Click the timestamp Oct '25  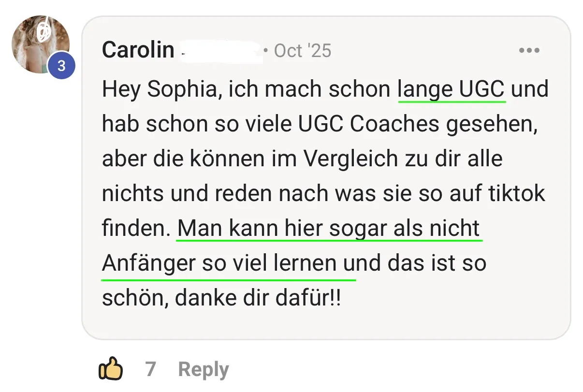(x=302, y=50)
